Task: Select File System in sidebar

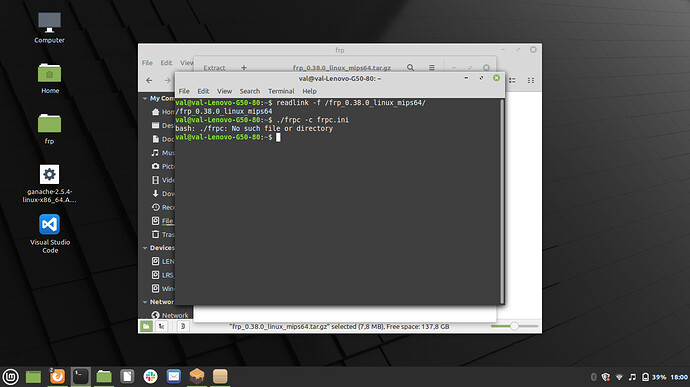Action: [163, 221]
